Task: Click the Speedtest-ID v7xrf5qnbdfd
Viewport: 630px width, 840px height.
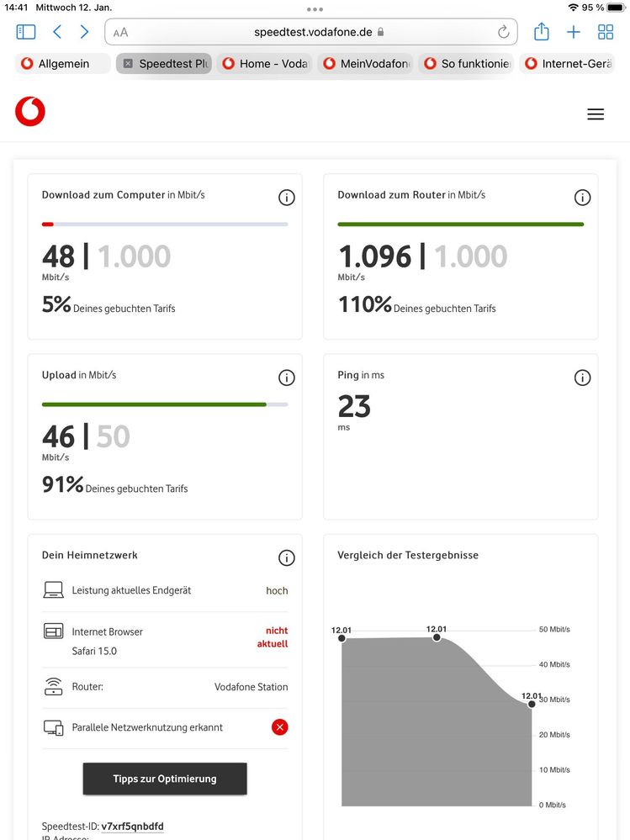Action: pyautogui.click(x=132, y=826)
